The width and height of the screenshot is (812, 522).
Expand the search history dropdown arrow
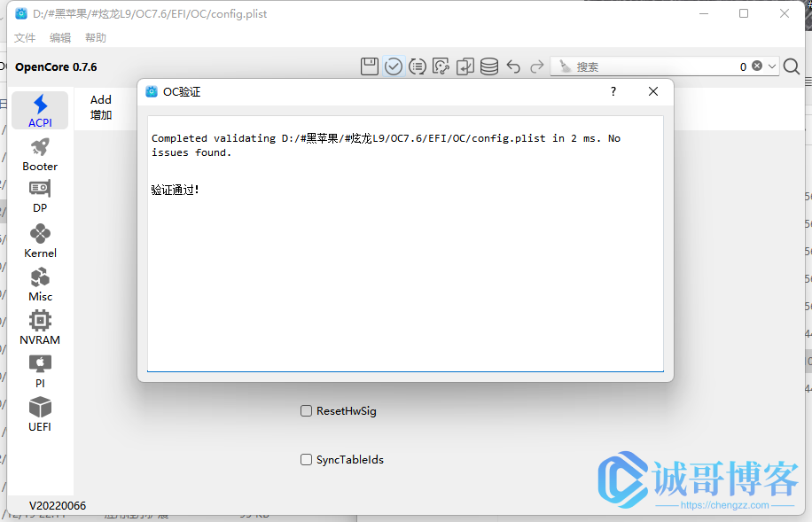771,66
